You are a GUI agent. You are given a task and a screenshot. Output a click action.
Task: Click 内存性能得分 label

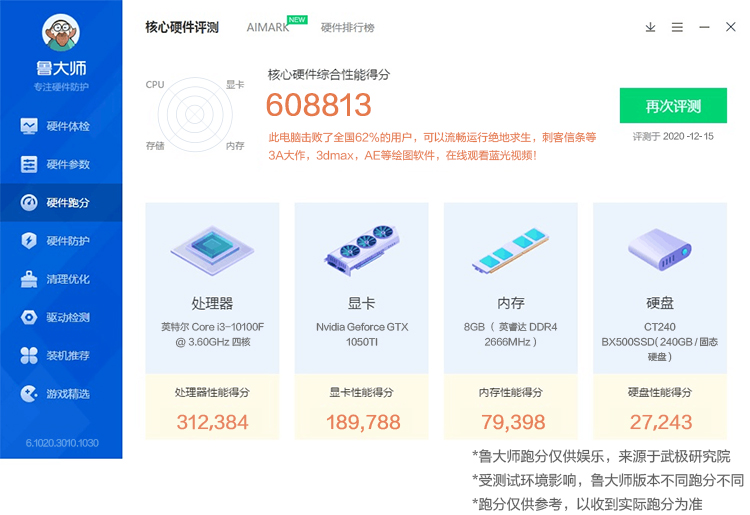coord(511,393)
